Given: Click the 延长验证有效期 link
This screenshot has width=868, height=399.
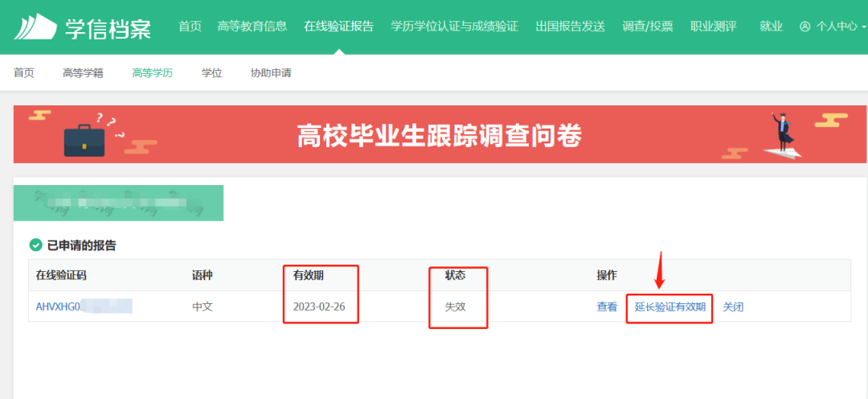Looking at the screenshot, I should click(669, 306).
